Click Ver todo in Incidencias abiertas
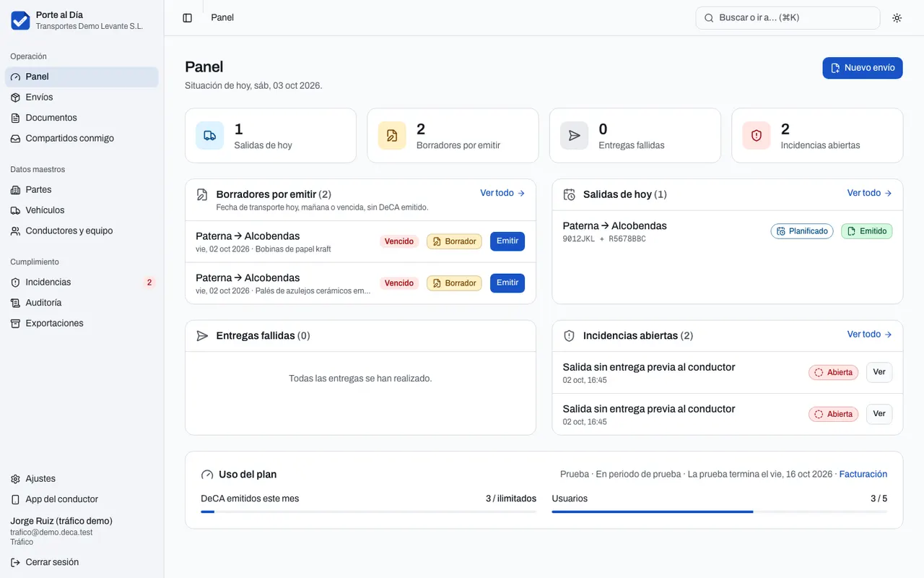 point(870,335)
